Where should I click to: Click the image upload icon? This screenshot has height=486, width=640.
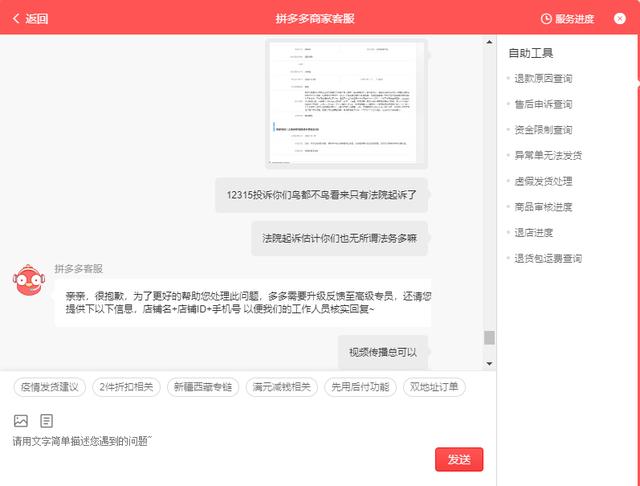pyautogui.click(x=21, y=421)
